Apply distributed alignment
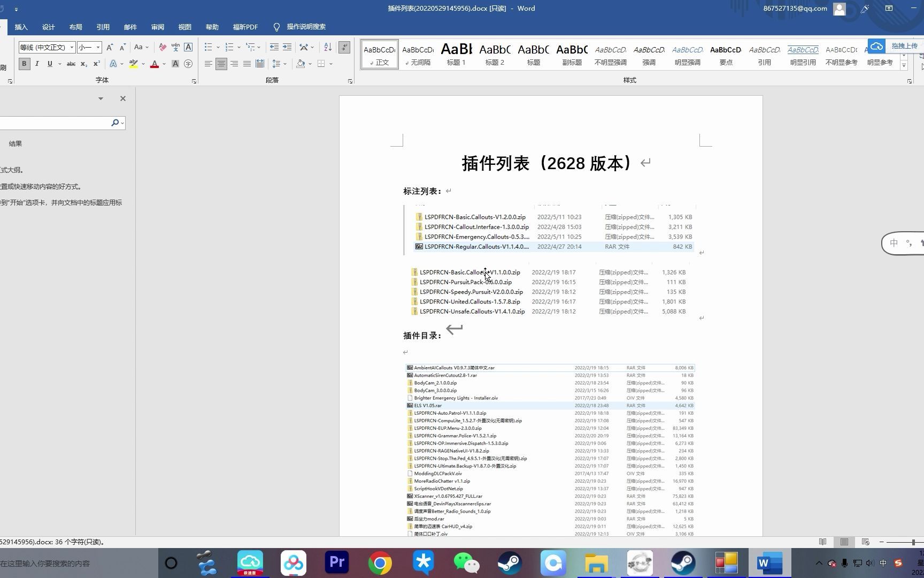The image size is (924, 578). (260, 64)
